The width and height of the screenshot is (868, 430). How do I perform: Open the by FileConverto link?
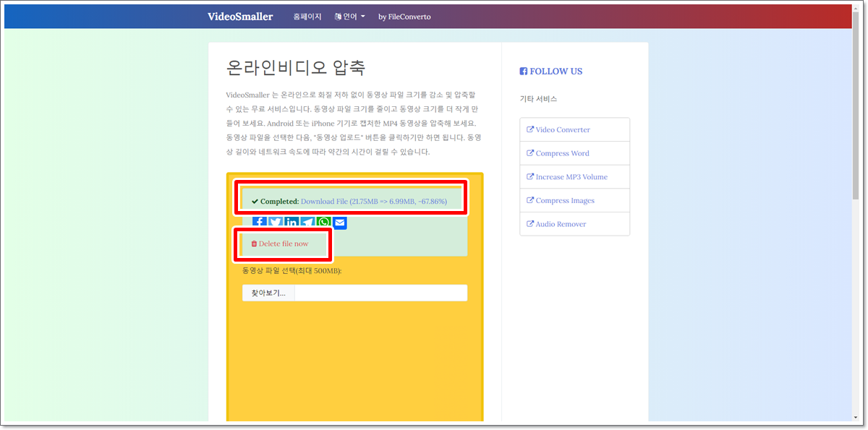404,17
